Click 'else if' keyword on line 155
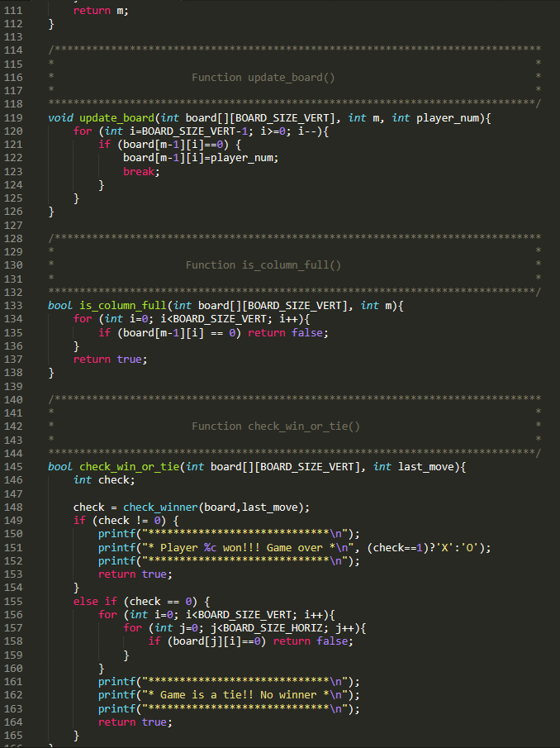 click(95, 601)
